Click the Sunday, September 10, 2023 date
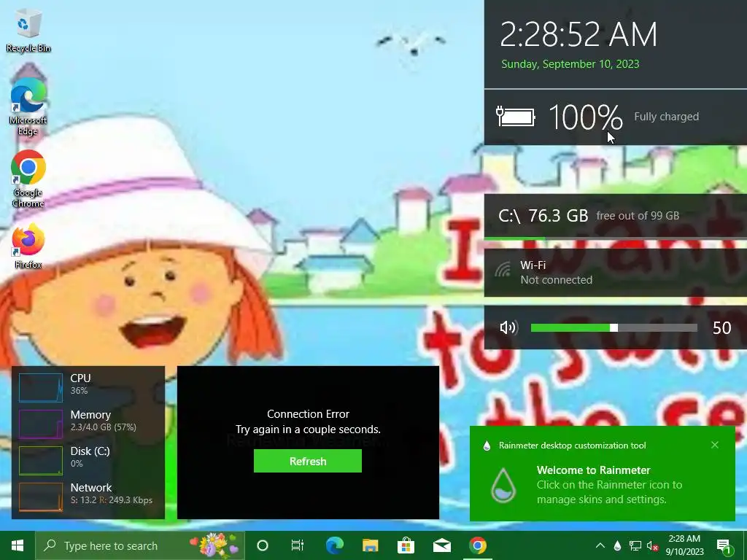This screenshot has width=747, height=560. 570,64
